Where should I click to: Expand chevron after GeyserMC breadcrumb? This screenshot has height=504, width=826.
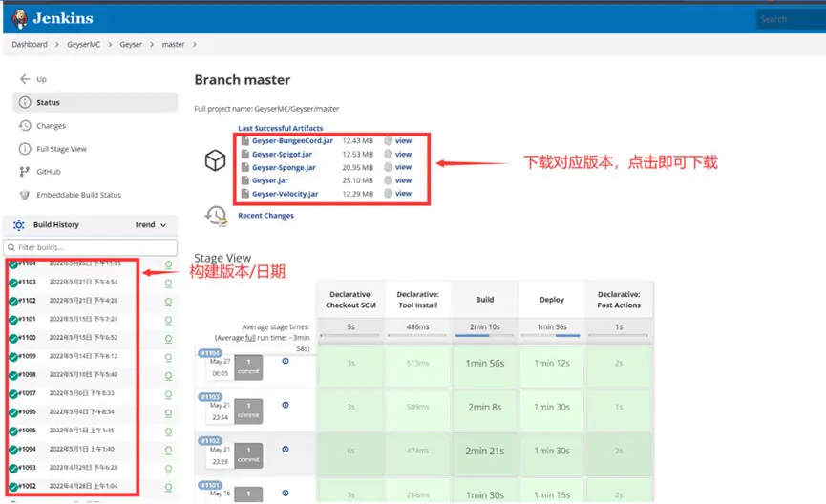110,44
